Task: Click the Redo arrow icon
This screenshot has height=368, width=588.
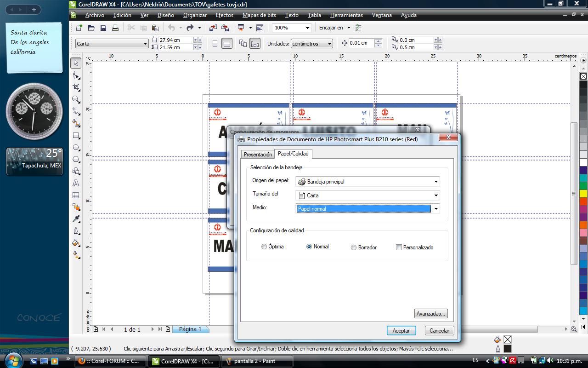Action: [x=190, y=28]
